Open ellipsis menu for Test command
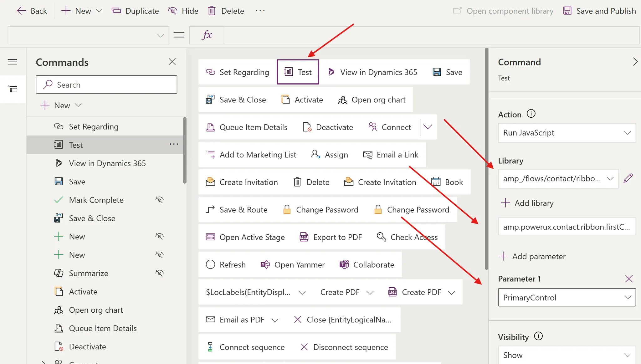 pos(174,144)
